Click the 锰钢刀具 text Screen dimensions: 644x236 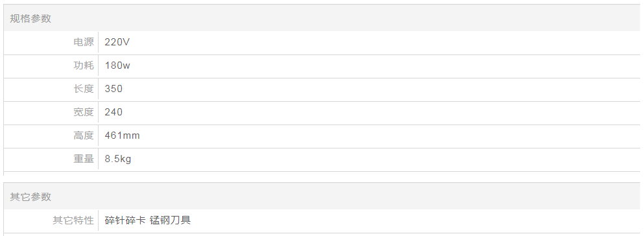click(171, 220)
